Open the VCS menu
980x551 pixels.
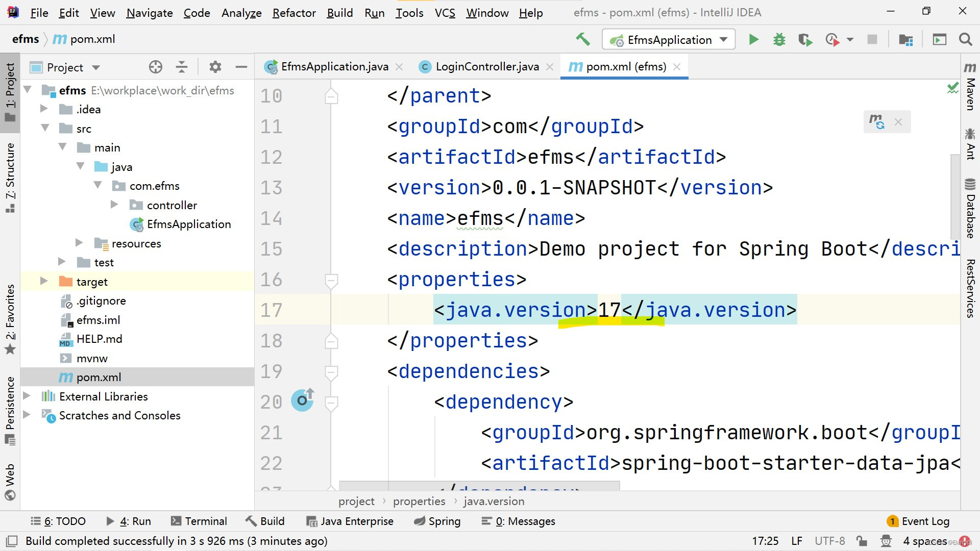coord(445,13)
